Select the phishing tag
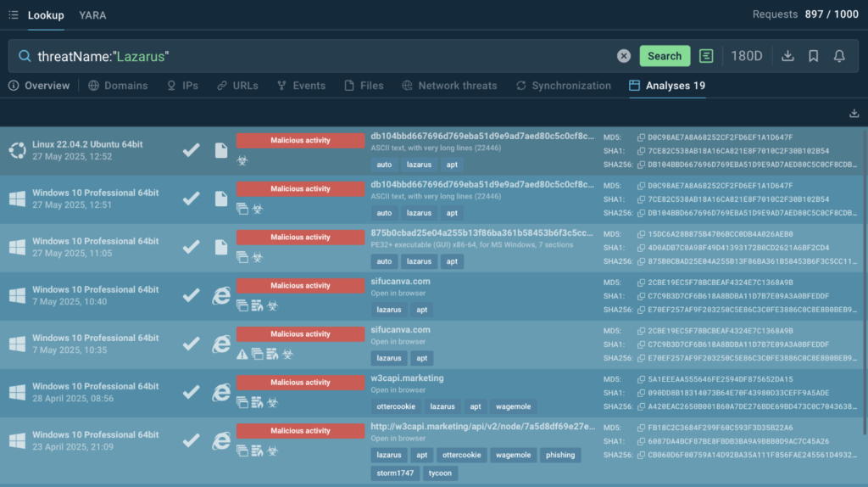The image size is (868, 487). tap(560, 455)
